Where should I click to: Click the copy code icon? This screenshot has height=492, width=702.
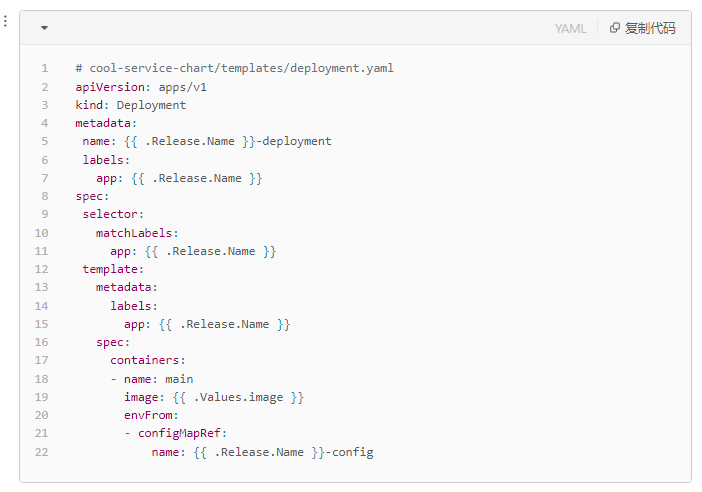[615, 28]
